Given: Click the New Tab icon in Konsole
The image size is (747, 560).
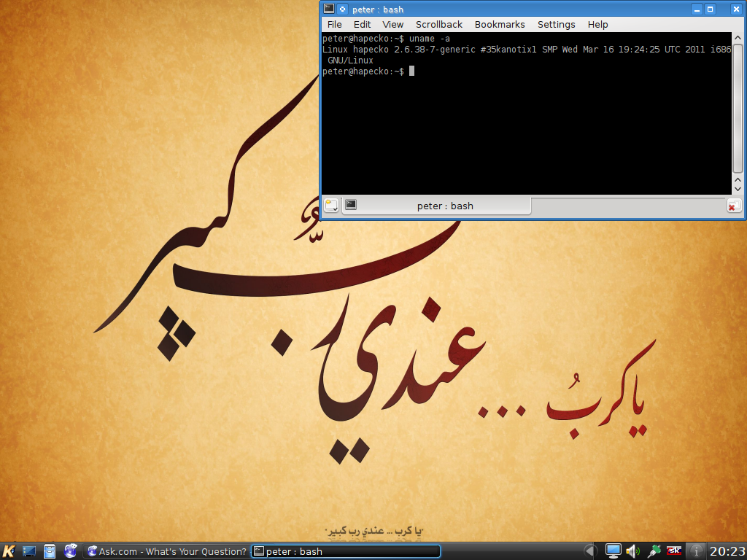Looking at the screenshot, I should (x=332, y=205).
